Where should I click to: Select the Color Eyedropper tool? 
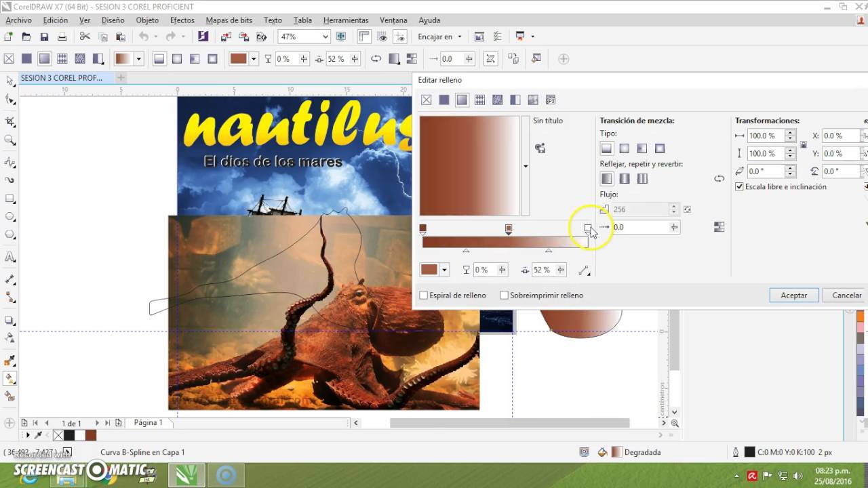[10, 361]
